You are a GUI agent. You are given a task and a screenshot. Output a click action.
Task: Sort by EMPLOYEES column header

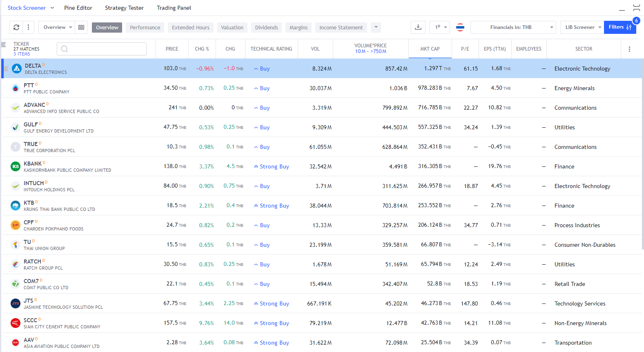point(529,49)
